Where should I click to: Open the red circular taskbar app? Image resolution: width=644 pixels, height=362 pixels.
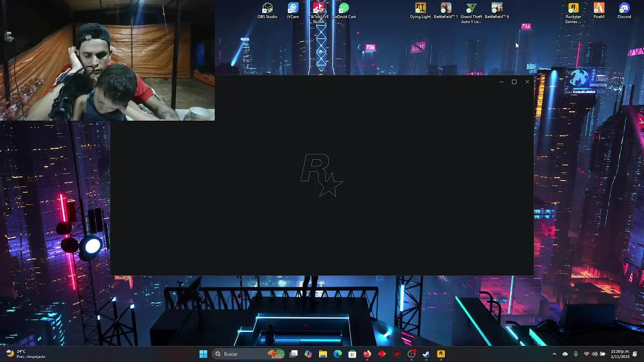396,354
